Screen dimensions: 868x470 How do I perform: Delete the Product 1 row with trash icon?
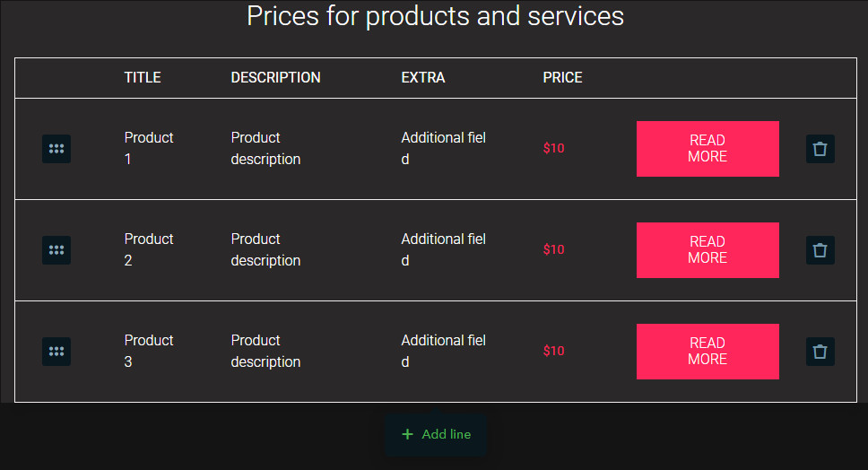point(820,149)
